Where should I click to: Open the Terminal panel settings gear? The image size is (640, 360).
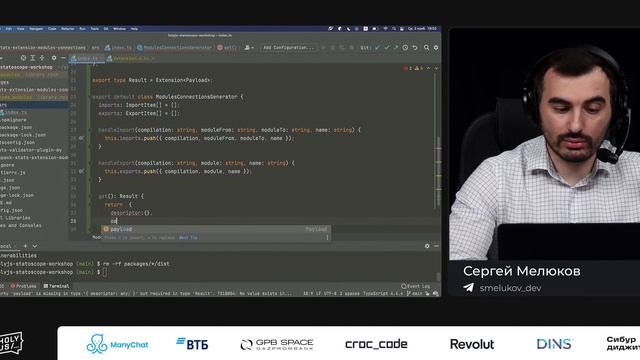tap(427, 246)
